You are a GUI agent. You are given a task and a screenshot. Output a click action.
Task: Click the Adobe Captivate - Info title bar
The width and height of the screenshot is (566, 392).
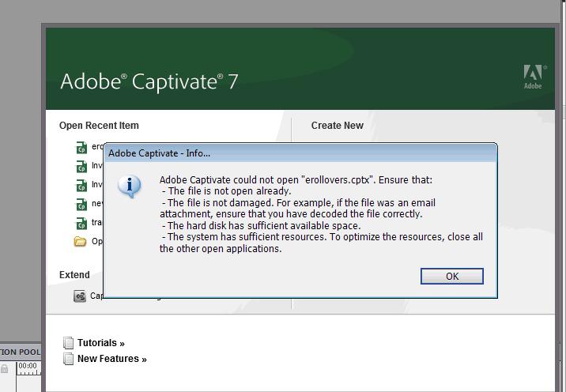click(x=300, y=153)
